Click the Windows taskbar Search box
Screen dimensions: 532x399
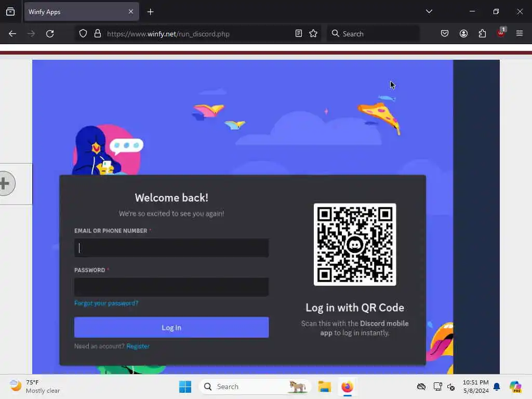(x=255, y=387)
